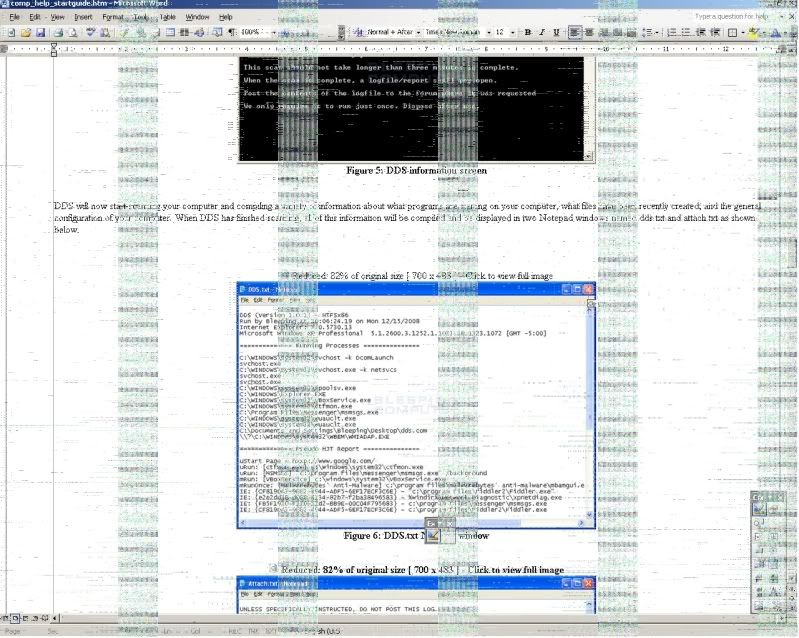
Task: Click the Outside Border icon
Action: click(x=733, y=33)
